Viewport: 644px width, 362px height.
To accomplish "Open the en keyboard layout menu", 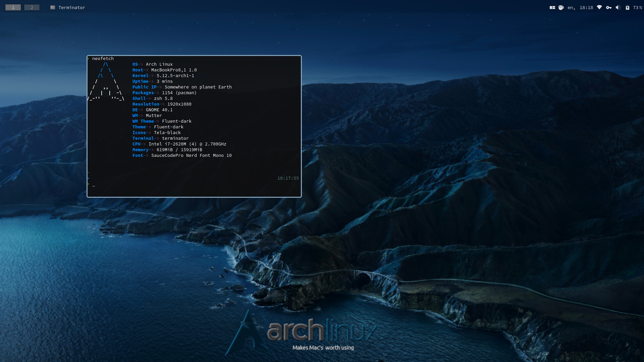I will (x=571, y=7).
